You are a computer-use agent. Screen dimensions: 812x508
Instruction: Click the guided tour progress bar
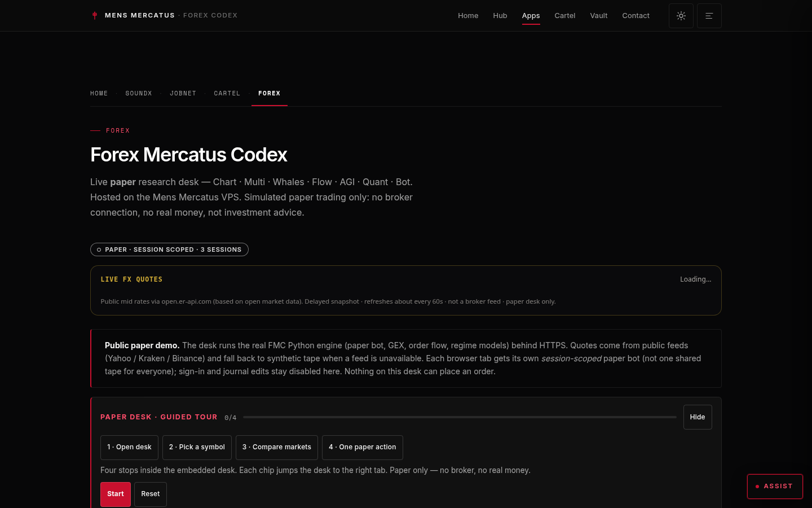[460, 417]
